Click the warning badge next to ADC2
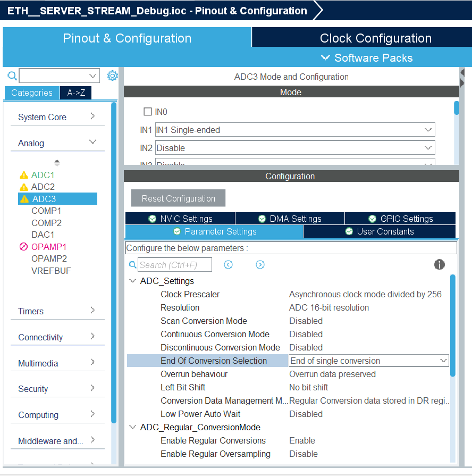This screenshot has height=476, width=472. coord(25,187)
